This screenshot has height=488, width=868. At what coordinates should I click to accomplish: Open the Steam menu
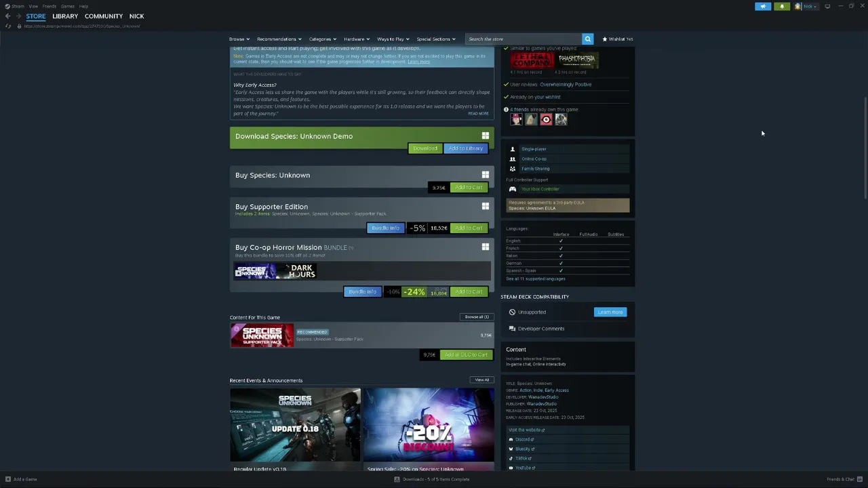(14, 6)
